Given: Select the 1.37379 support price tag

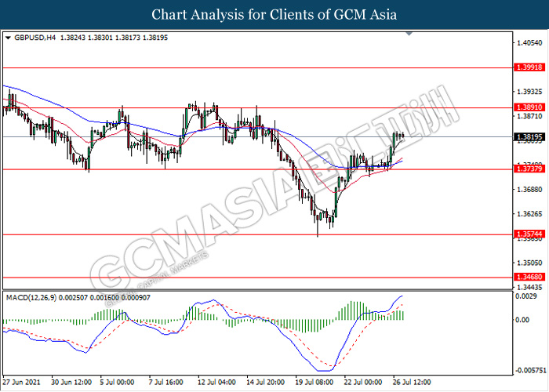Looking at the screenshot, I should tap(526, 169).
